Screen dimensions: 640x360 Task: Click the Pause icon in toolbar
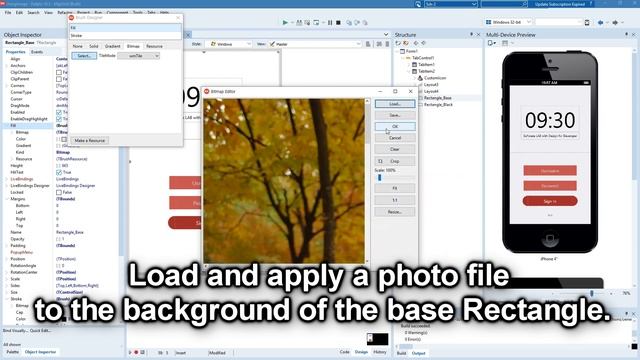coord(330,22)
